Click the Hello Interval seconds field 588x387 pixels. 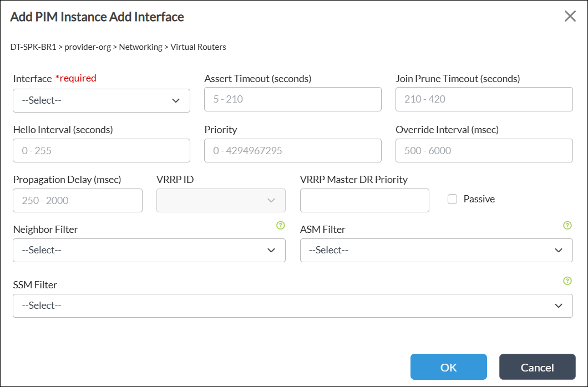click(102, 150)
